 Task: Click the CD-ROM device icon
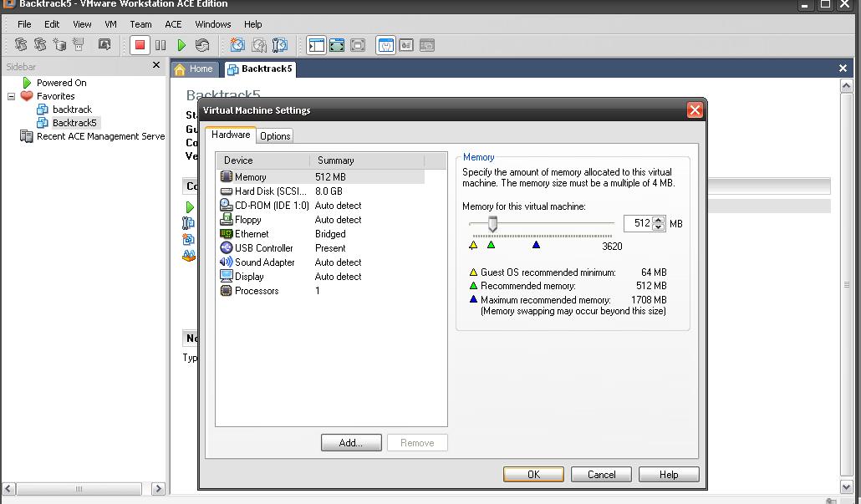227,205
